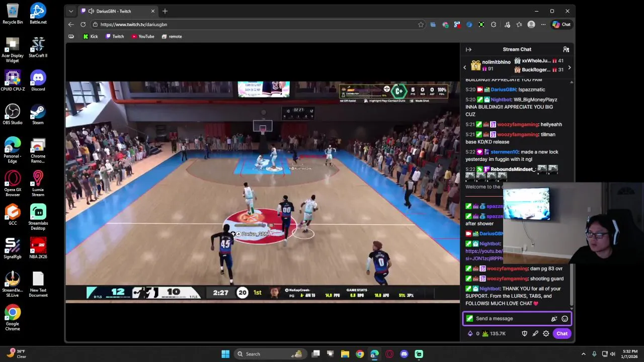Open File Explorer from taskbar
The height and width of the screenshot is (362, 644).
point(345,354)
